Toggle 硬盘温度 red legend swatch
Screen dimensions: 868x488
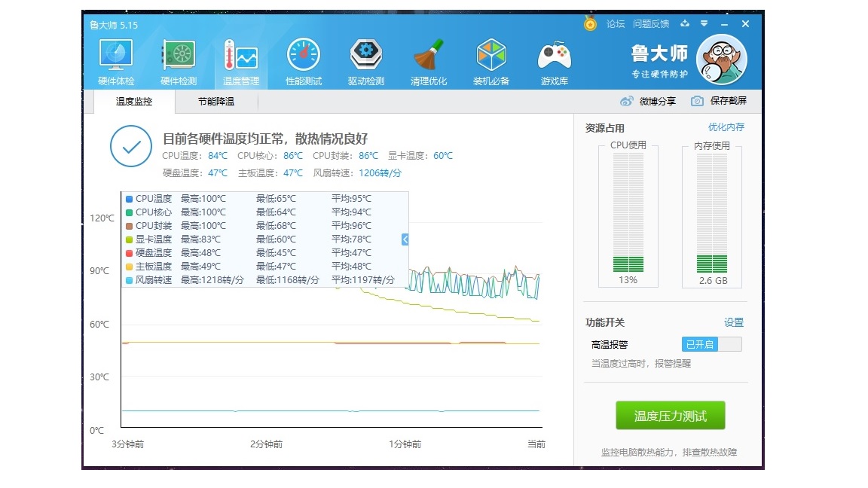pos(129,253)
